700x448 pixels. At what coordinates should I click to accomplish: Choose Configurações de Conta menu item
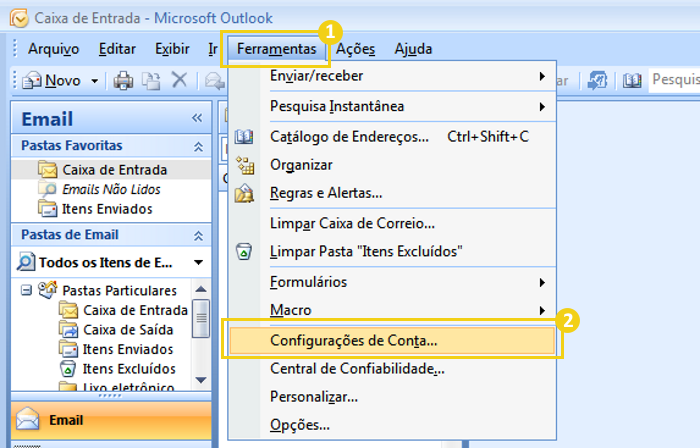coord(392,340)
